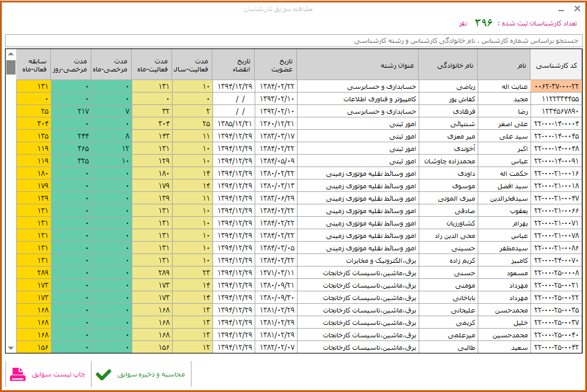
Task: Sort by سابقه فعال-ماه column header
Action: 34,65
